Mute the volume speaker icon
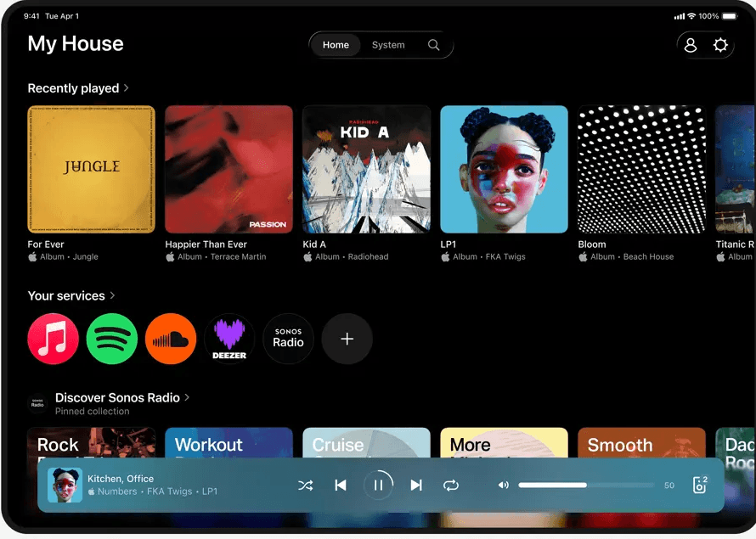Viewport: 756px width, 539px height. [504, 485]
